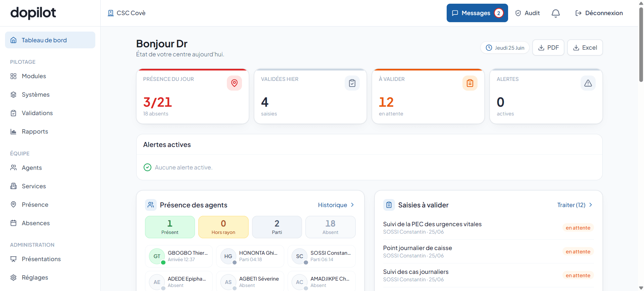
Task: Export the dashboard as Excel
Action: click(x=585, y=48)
